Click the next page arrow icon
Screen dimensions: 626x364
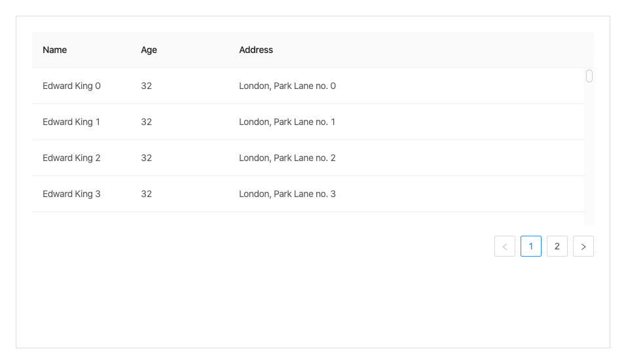pos(583,246)
